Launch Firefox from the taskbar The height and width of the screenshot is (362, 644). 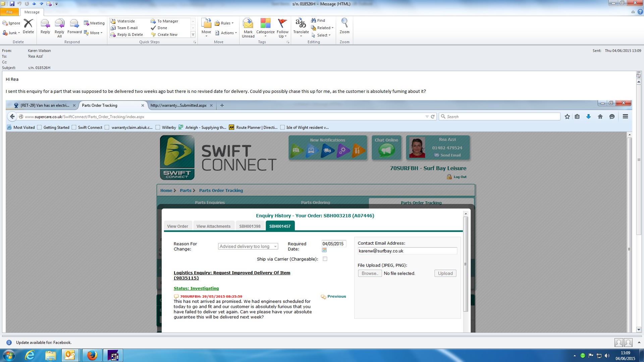(x=92, y=355)
